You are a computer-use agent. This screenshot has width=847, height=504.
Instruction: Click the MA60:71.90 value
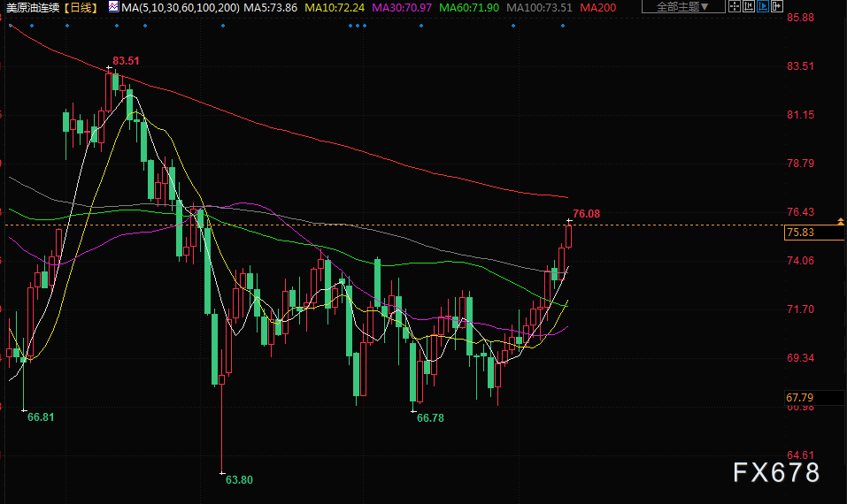pyautogui.click(x=469, y=8)
